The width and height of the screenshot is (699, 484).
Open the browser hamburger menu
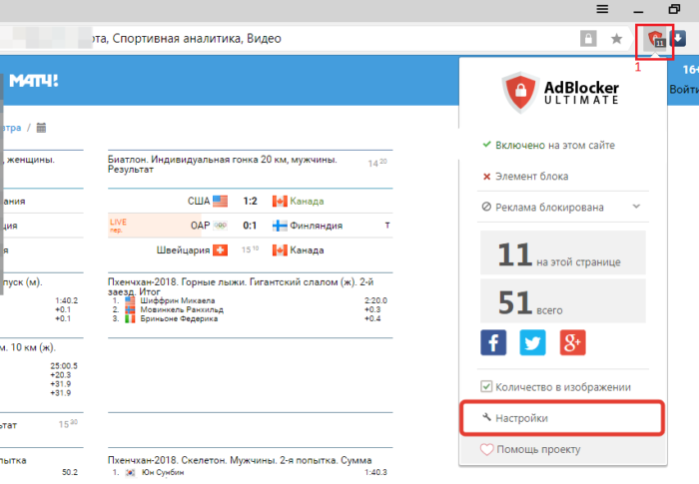tap(602, 9)
